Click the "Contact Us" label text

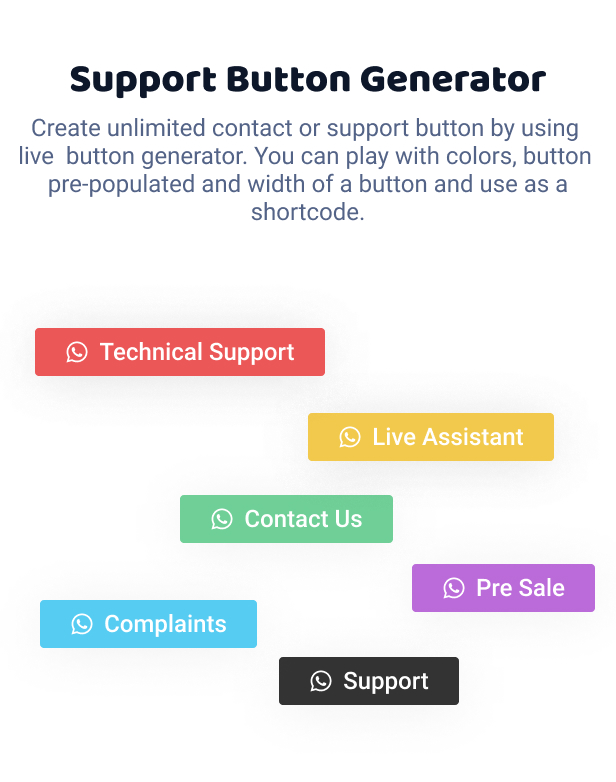tap(303, 519)
